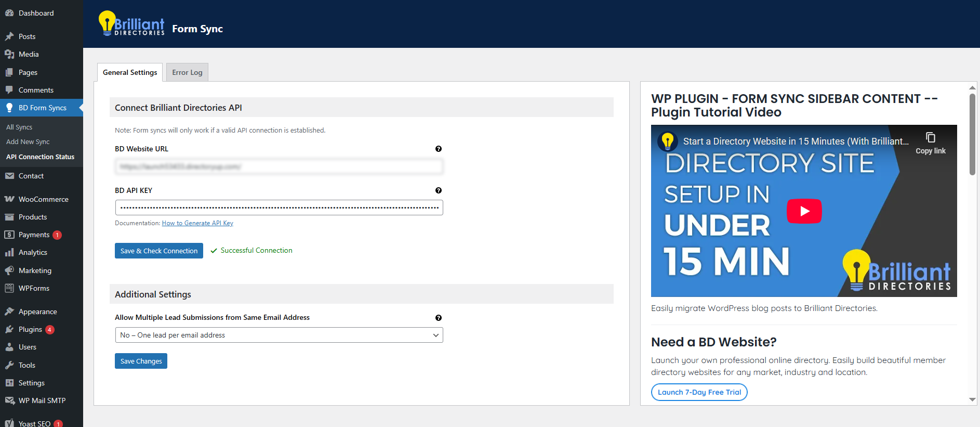The height and width of the screenshot is (427, 980).
Task: Click the help icon beside BD Website URL
Action: 439,149
